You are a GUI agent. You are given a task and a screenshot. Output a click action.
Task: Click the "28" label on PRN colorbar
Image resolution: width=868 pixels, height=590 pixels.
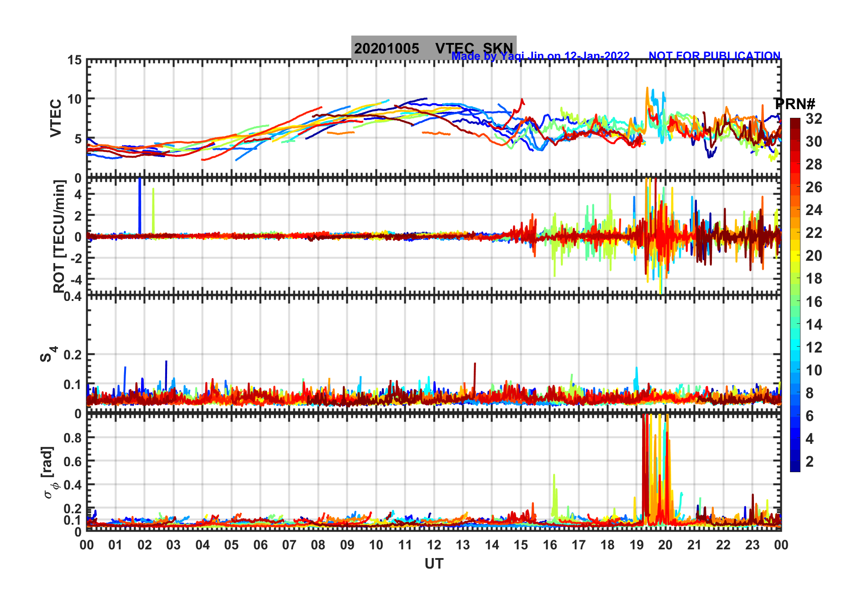point(814,164)
